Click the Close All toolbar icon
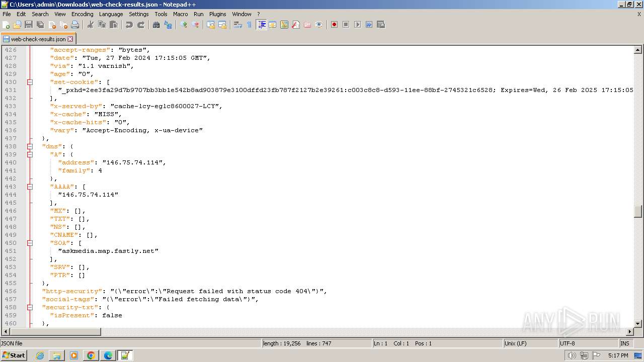 63,25
